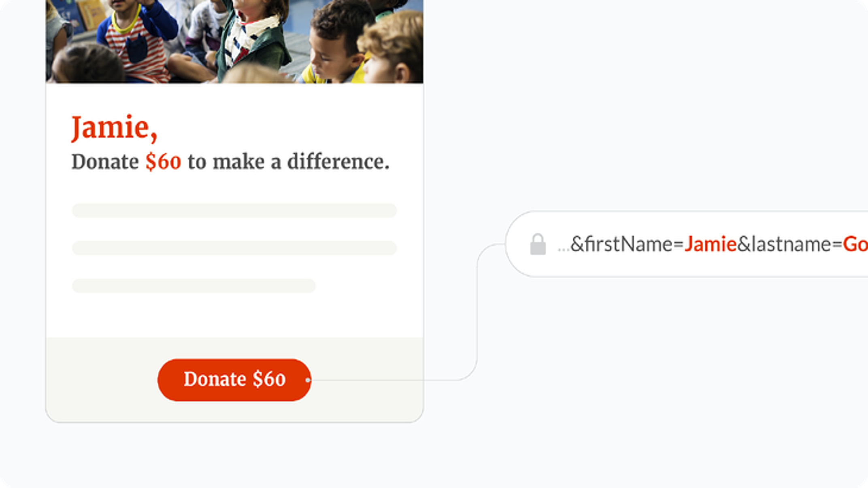The image size is (868, 488).
Task: Click the red Jamie value in URL
Action: (x=711, y=244)
